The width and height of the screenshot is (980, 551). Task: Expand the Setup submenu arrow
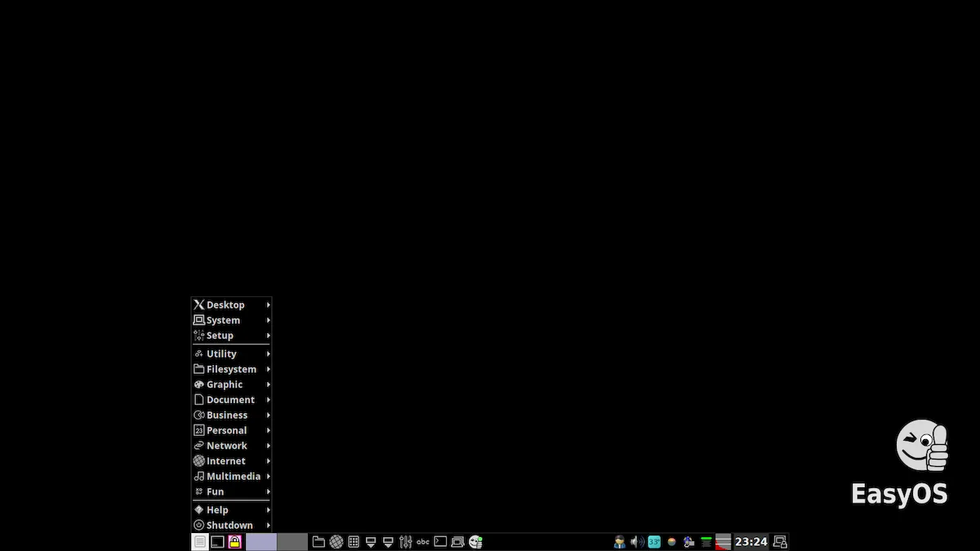(x=268, y=335)
